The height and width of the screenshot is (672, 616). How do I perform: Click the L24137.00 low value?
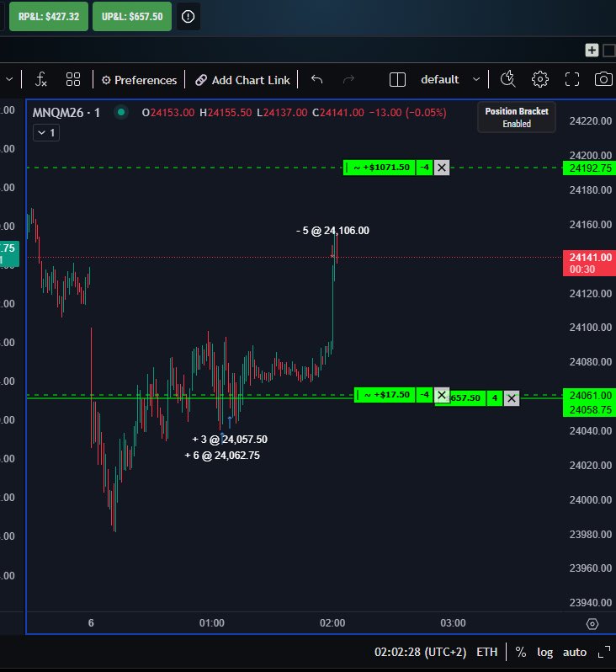click(282, 113)
